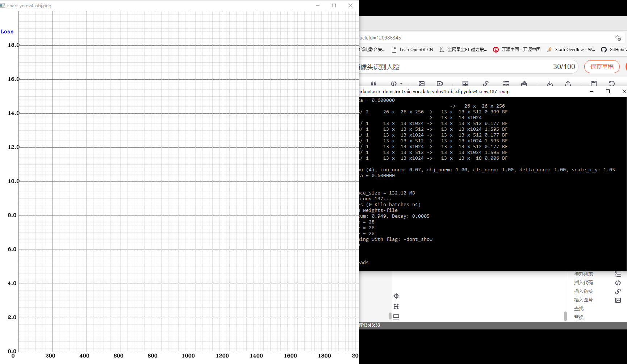627x364 pixels.
Task: Click the blockquote icon in the editor toolbar
Action: point(373,84)
